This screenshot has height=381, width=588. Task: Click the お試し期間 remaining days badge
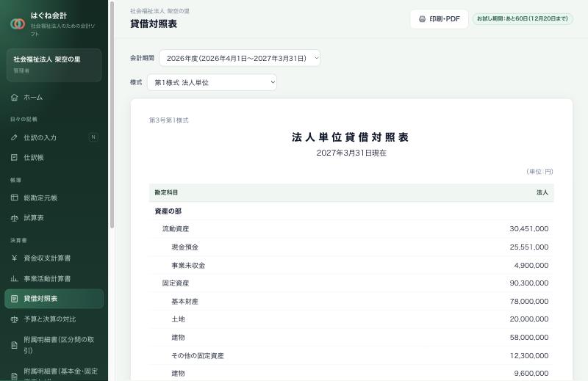point(523,19)
